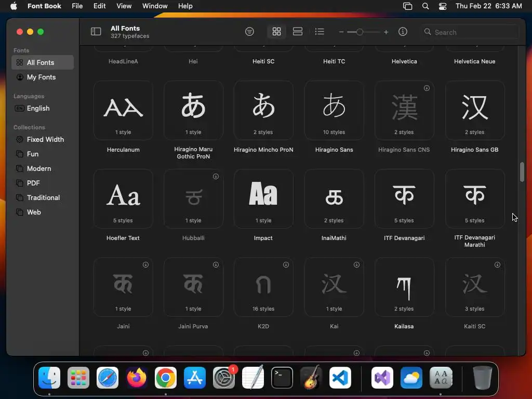
Task: Open Spotlight search in menu bar
Action: (x=425, y=6)
